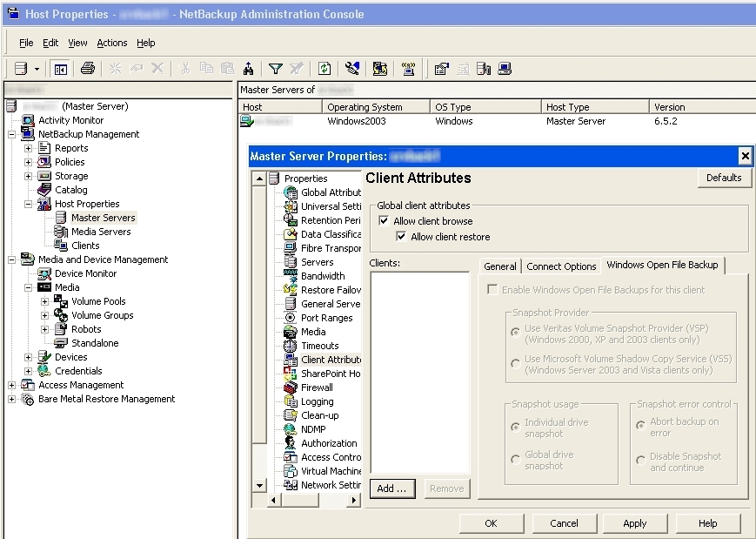Click the Cancel button

[x=564, y=523]
